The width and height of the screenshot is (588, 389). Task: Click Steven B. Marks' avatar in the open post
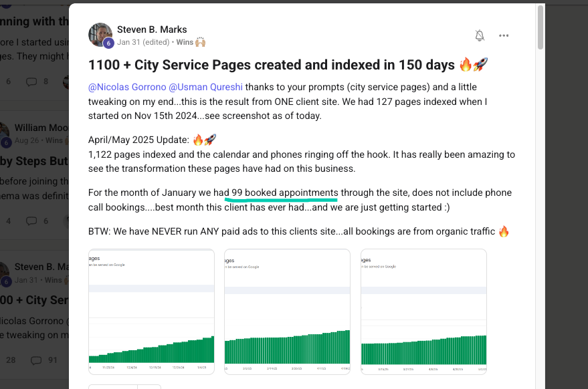click(100, 35)
